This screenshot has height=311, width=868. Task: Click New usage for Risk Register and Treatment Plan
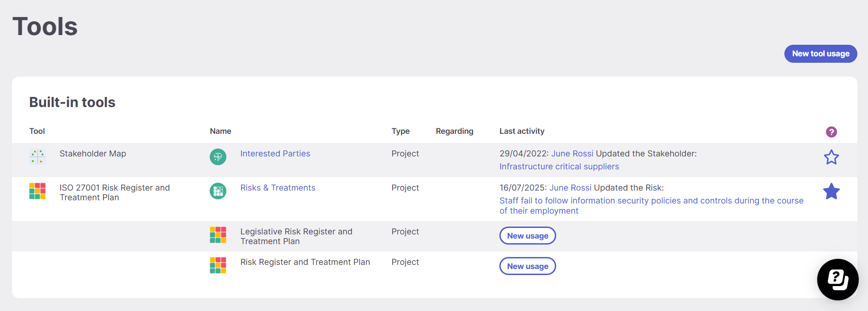click(x=528, y=266)
